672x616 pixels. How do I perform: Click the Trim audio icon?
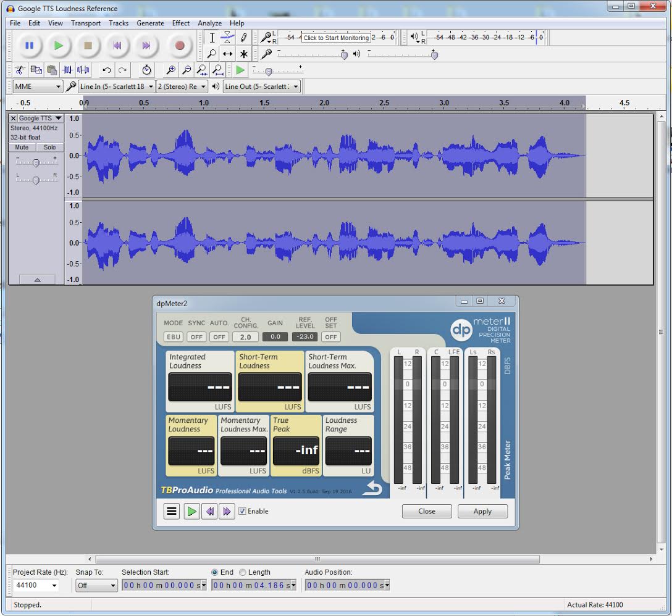(x=67, y=70)
